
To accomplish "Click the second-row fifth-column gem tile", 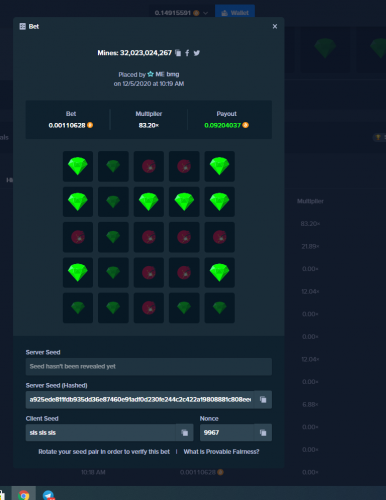I will (219, 202).
